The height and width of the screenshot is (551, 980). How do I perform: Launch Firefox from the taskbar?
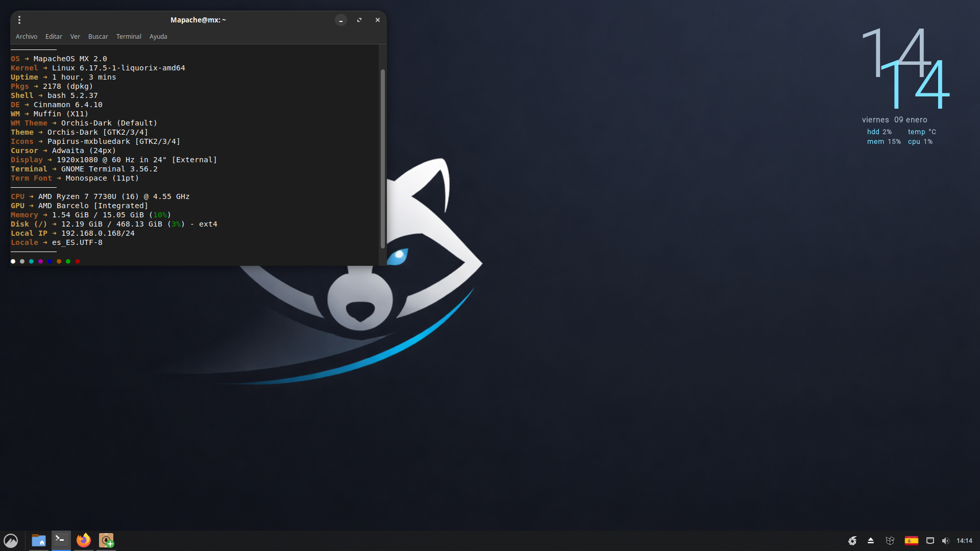84,540
